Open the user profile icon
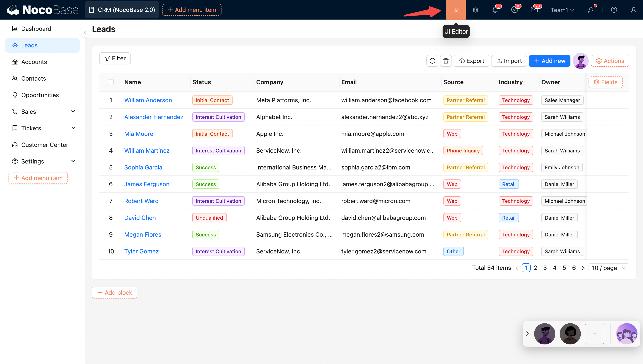Viewport: 643px width, 364px height. (633, 10)
